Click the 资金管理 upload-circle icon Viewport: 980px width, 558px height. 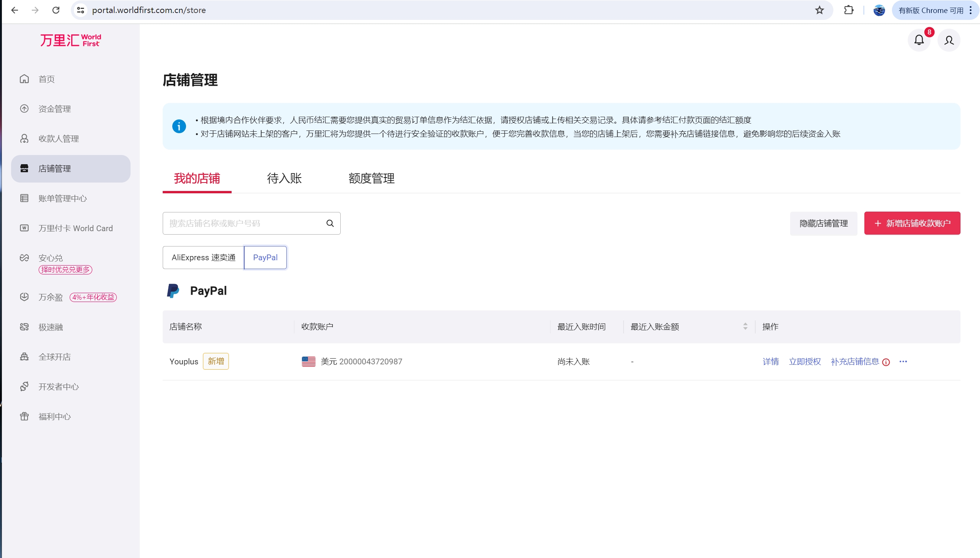[24, 108]
